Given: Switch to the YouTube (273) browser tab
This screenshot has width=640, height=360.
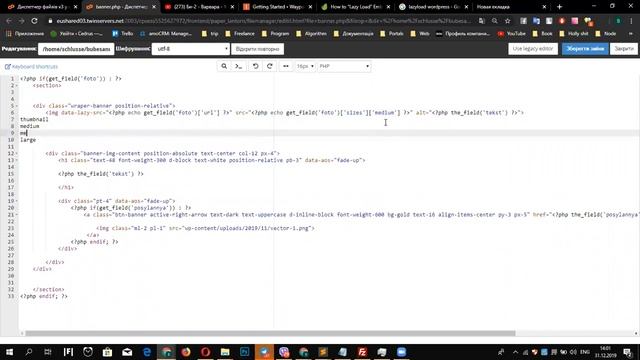Looking at the screenshot, I should [x=199, y=7].
